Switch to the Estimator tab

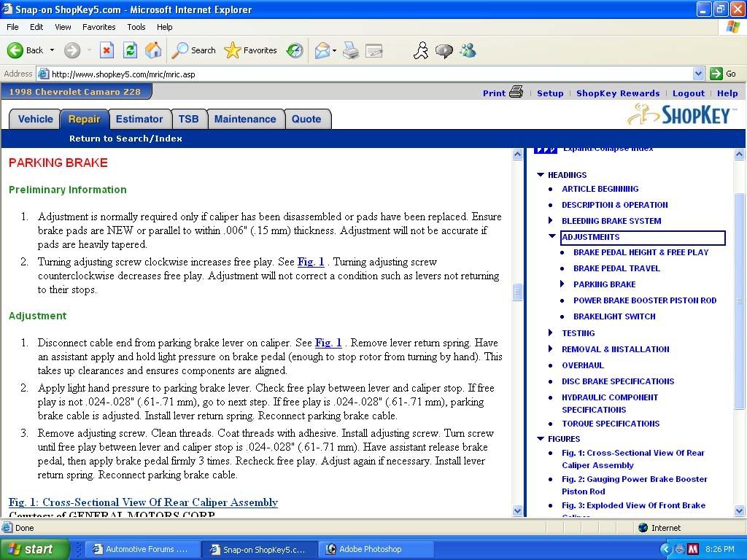point(139,119)
